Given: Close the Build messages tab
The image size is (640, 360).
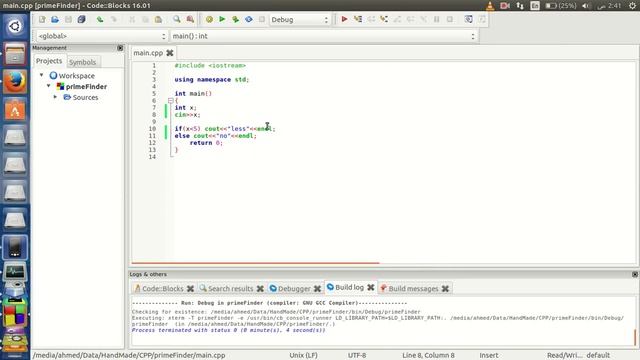Looking at the screenshot, I should coord(445,289).
